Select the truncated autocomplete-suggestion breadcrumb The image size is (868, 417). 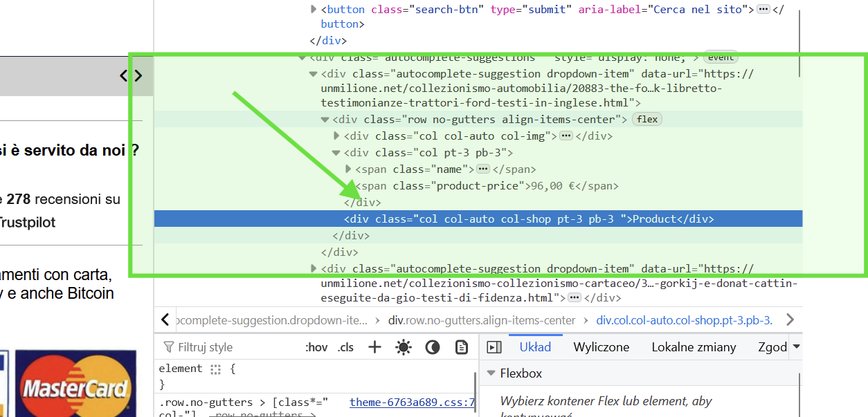tap(271, 320)
